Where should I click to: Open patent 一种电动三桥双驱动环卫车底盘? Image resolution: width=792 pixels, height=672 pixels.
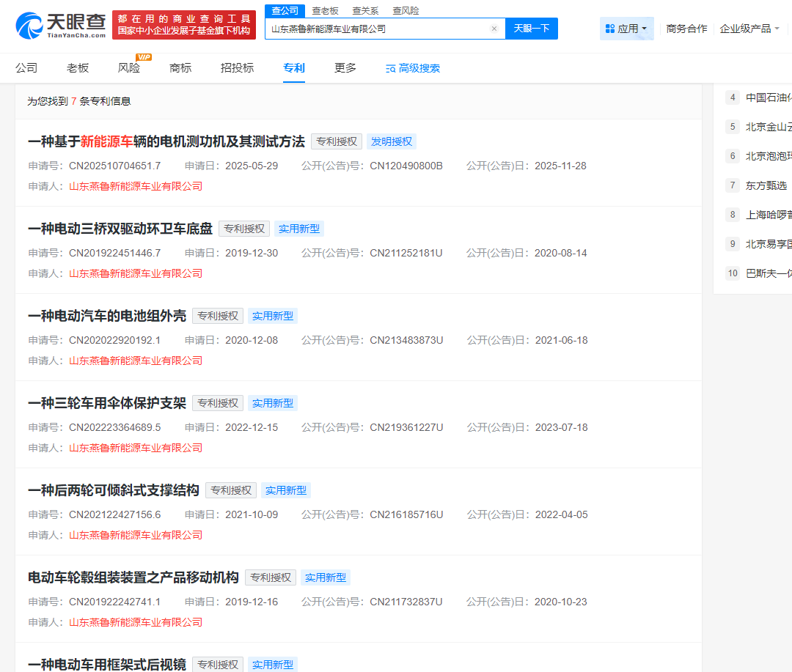tap(120, 229)
